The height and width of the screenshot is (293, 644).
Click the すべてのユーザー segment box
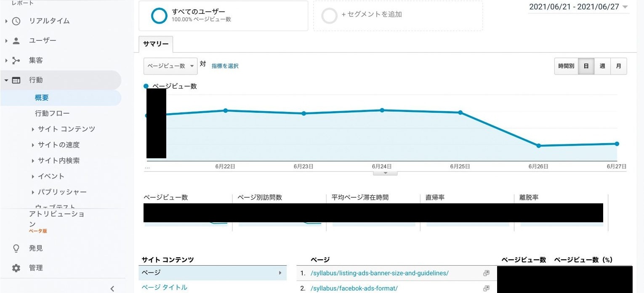223,16
